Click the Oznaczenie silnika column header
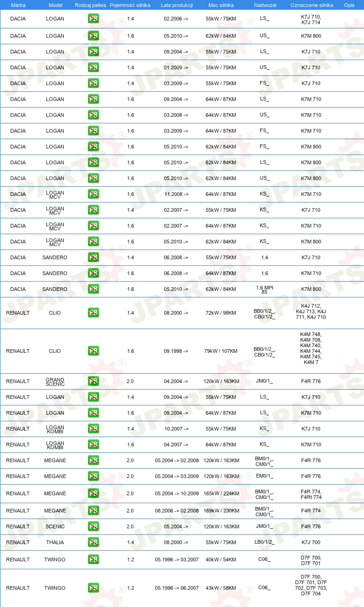 pos(311,6)
